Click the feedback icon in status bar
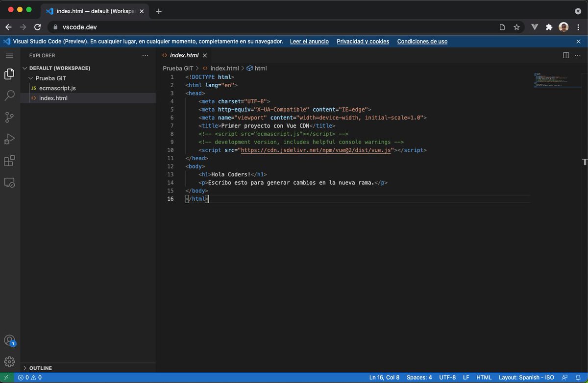The image size is (588, 383). tap(565, 378)
